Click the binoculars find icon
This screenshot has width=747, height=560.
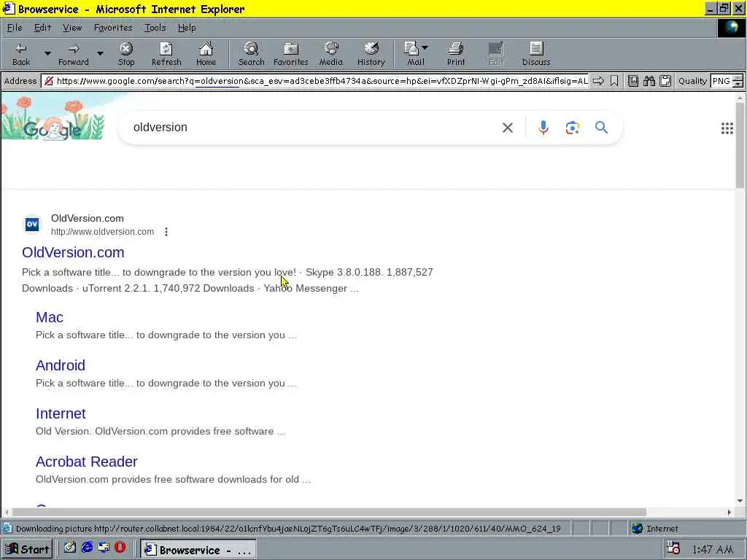[x=649, y=81]
